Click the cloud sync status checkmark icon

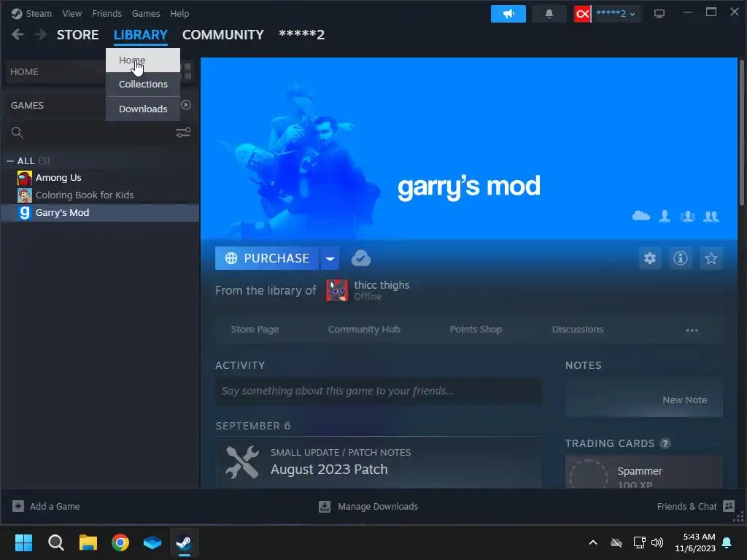360,258
